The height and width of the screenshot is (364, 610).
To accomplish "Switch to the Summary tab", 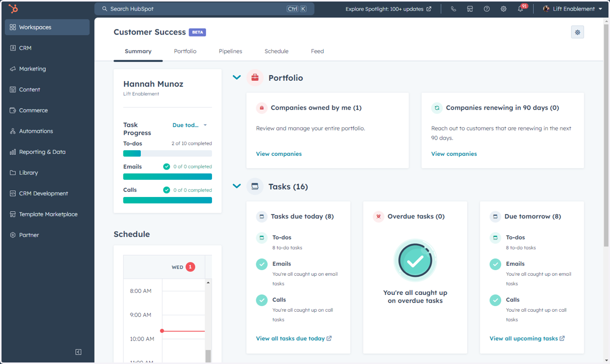I will 138,51.
